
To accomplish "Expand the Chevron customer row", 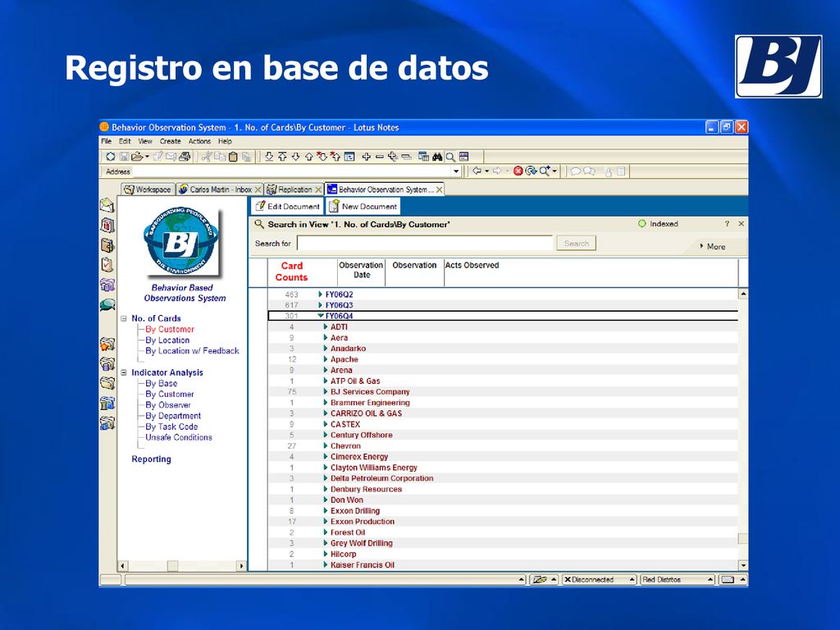I will [x=325, y=445].
